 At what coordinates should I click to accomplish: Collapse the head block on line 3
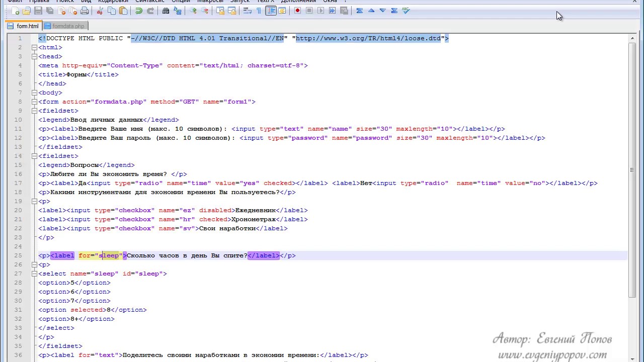[34, 56]
